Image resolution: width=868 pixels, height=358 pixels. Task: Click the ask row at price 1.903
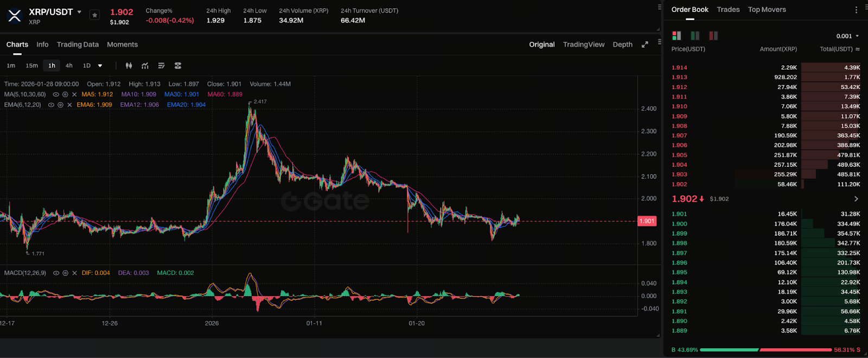765,174
